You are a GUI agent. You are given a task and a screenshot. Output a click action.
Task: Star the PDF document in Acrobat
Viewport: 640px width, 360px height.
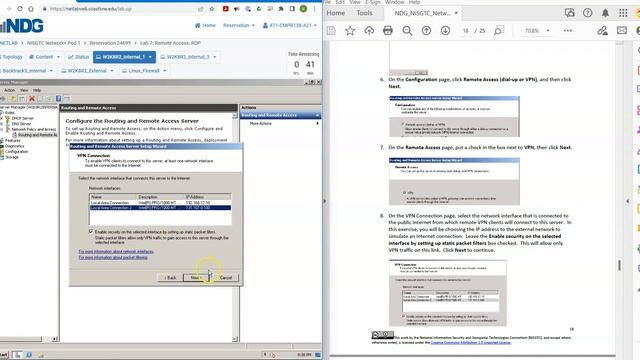coord(350,31)
